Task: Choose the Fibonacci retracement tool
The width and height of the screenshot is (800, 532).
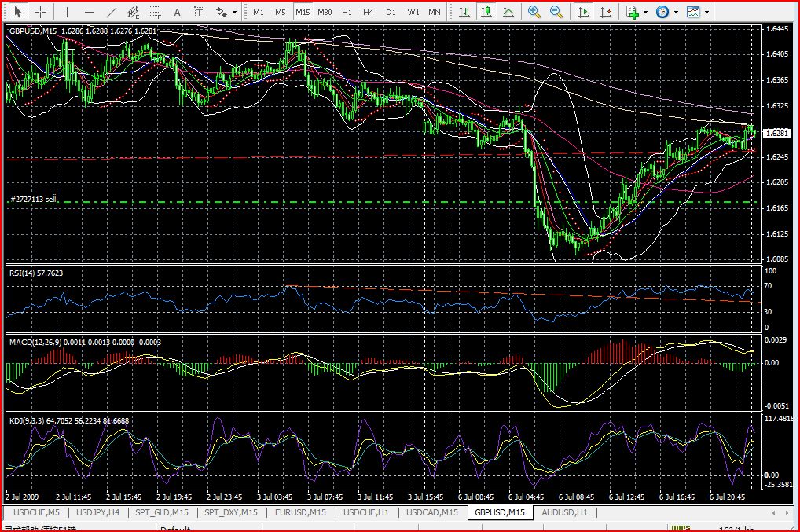Action: pyautogui.click(x=156, y=12)
